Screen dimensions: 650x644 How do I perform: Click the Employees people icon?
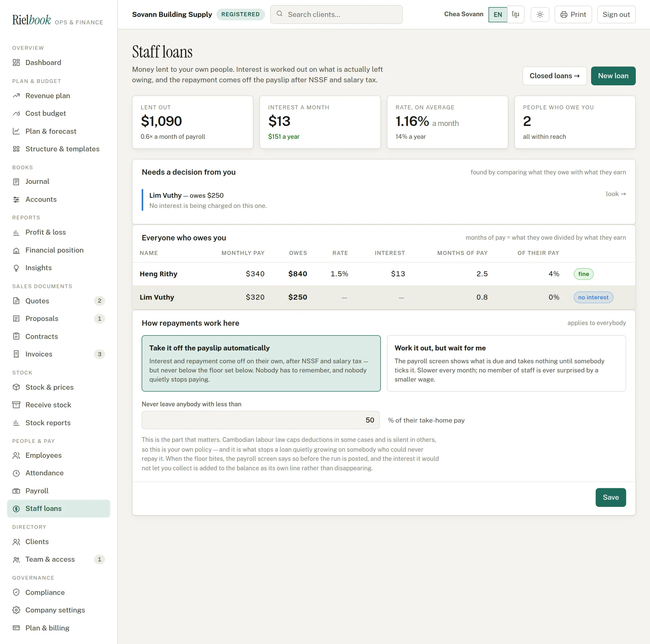click(x=16, y=456)
